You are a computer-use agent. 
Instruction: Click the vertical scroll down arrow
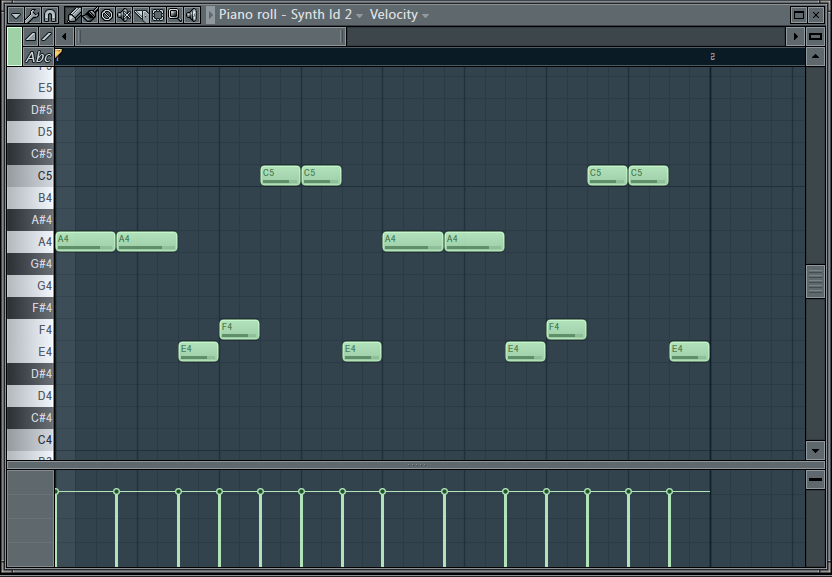816,451
